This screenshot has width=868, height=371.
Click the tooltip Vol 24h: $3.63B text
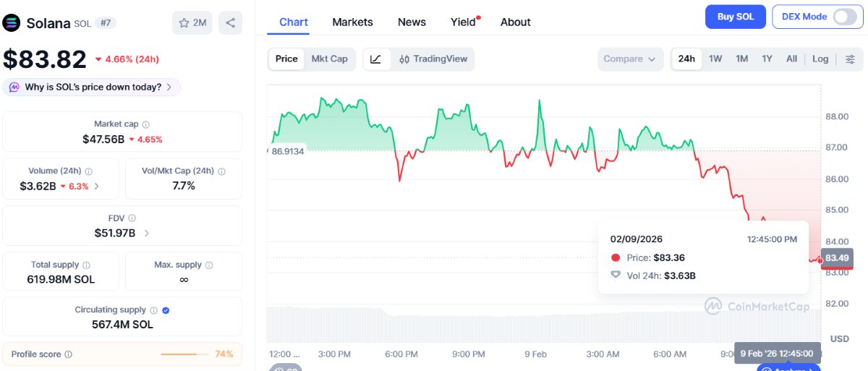661,276
